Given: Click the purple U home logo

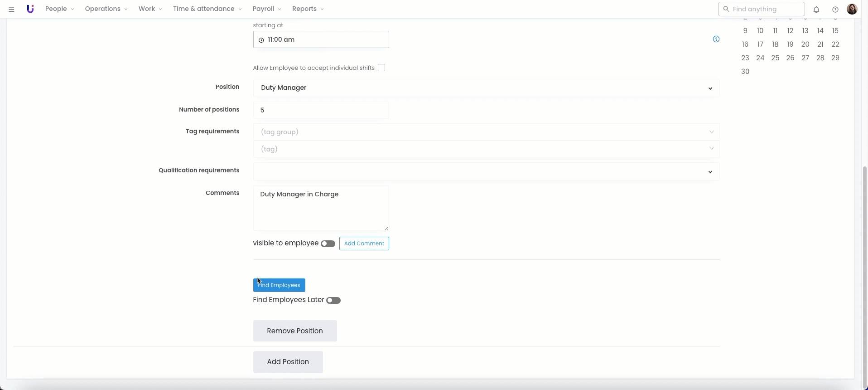Looking at the screenshot, I should click(30, 9).
